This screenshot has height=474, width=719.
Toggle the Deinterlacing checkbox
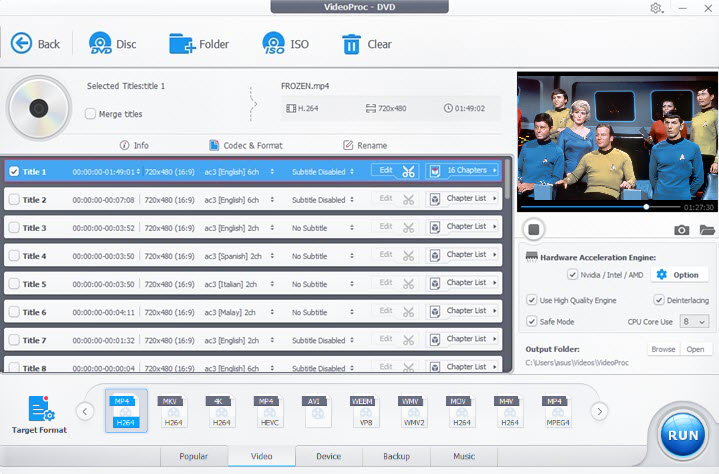point(659,300)
